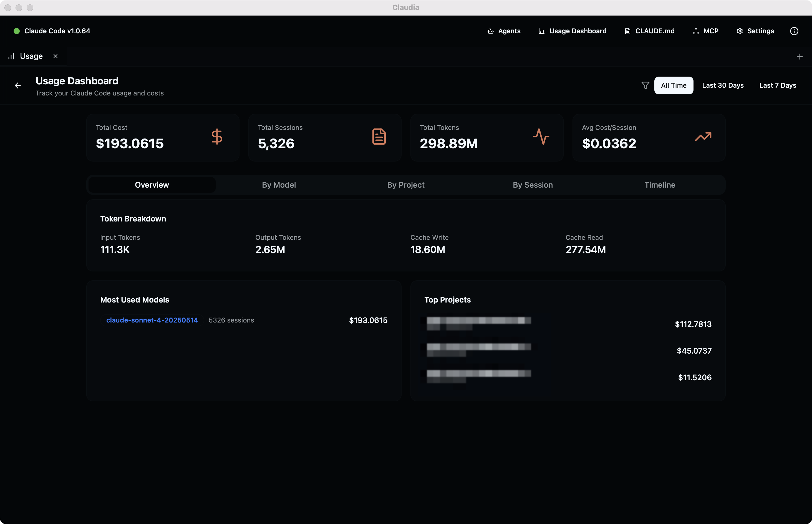Filter to Last 30 Days

[723, 85]
